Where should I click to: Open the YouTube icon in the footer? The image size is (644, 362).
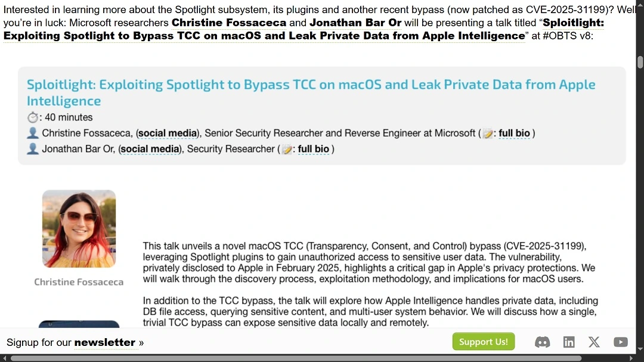[620, 342]
